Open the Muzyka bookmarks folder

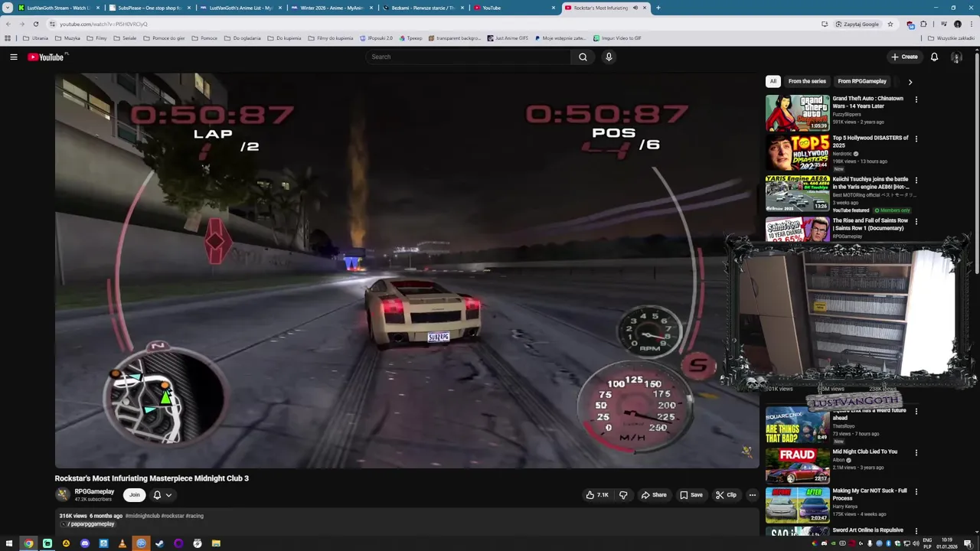[67, 38]
